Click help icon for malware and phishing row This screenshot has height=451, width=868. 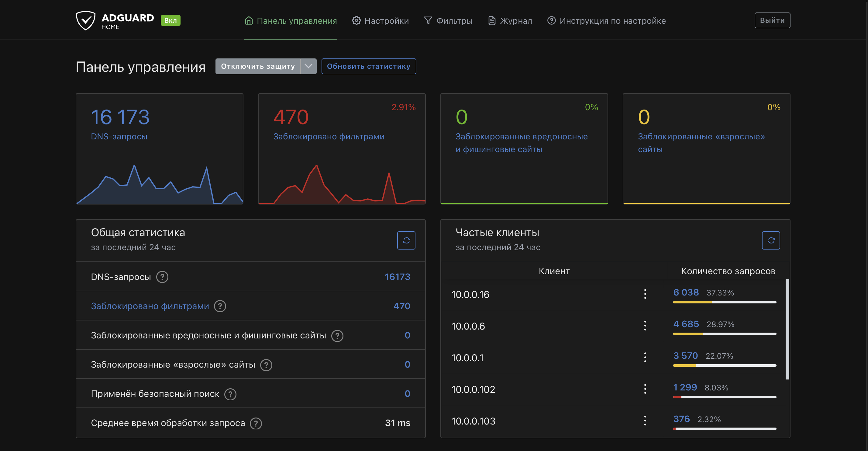pyautogui.click(x=337, y=336)
